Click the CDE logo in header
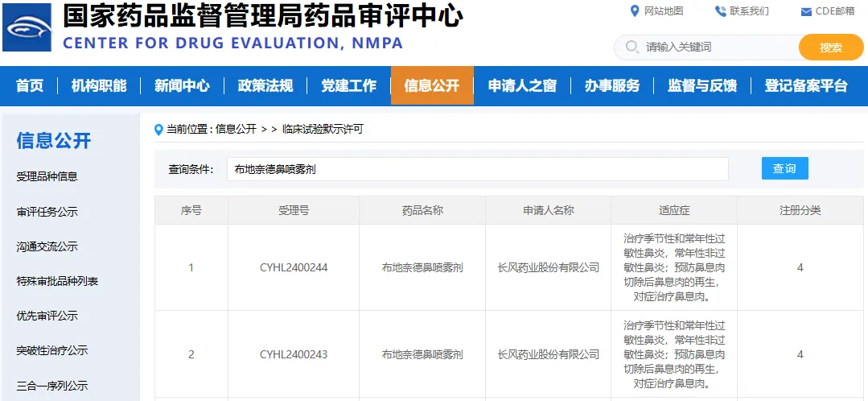Viewport: 868px width, 401px height. click(x=27, y=27)
